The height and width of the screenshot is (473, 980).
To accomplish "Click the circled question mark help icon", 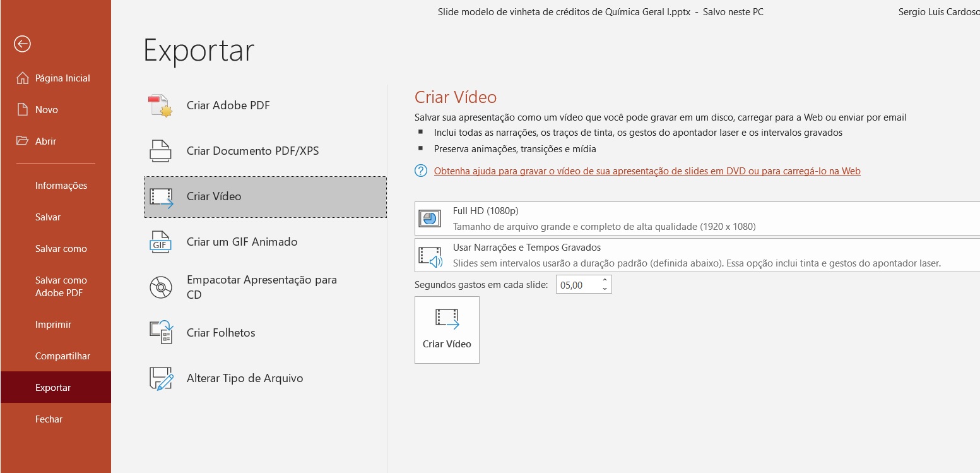I will coord(421,171).
